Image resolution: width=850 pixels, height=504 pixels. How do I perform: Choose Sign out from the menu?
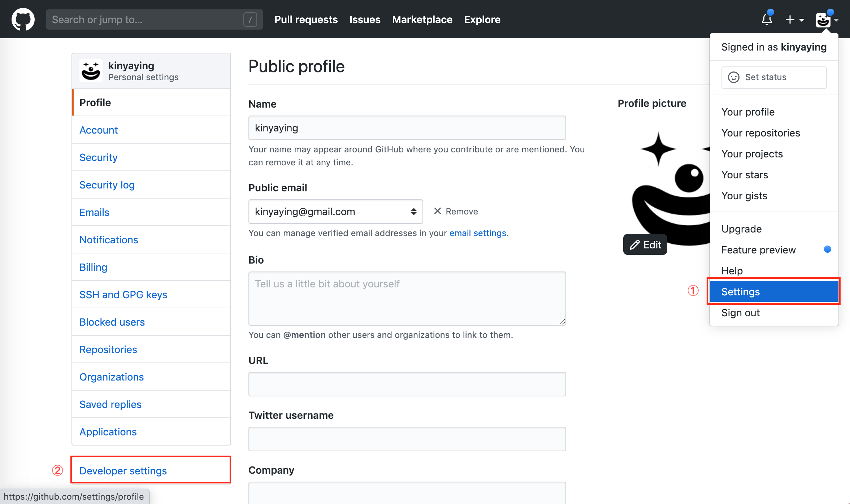coord(740,313)
